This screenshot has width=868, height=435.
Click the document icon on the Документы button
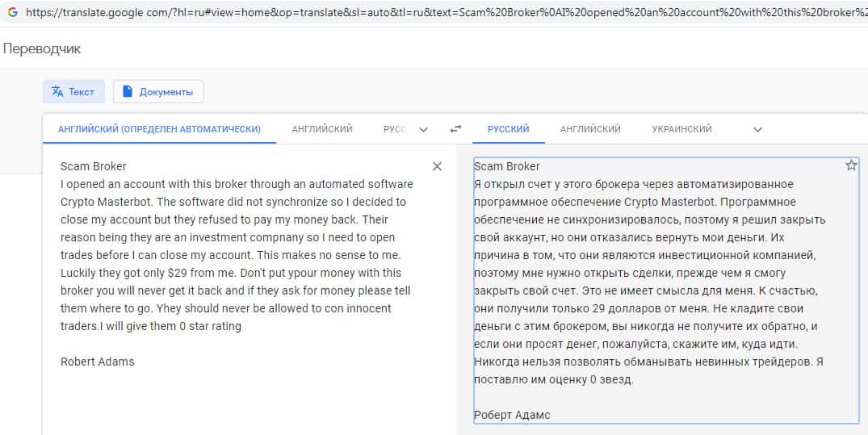128,92
